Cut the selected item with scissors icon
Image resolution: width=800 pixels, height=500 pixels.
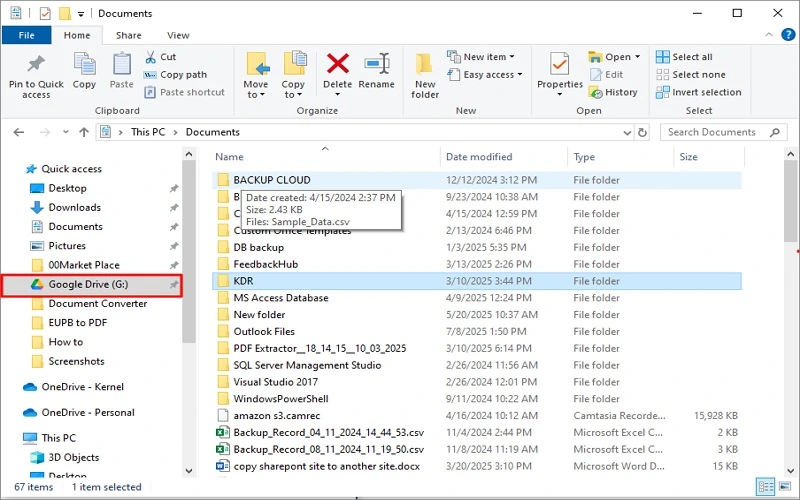(151, 57)
